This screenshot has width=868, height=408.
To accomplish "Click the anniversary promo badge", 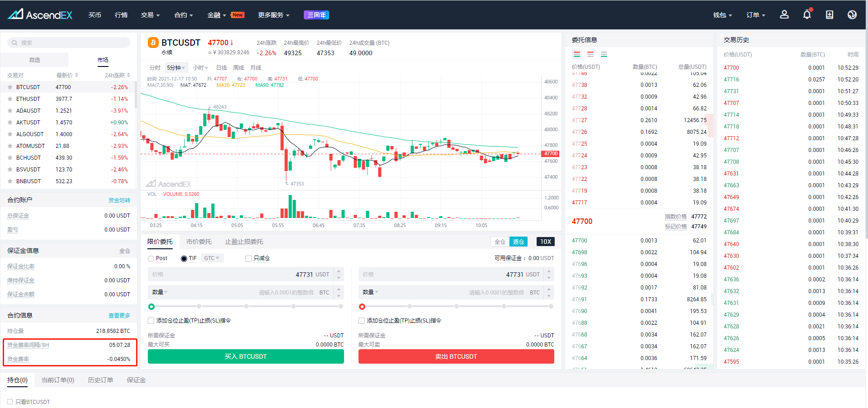I will click(316, 15).
